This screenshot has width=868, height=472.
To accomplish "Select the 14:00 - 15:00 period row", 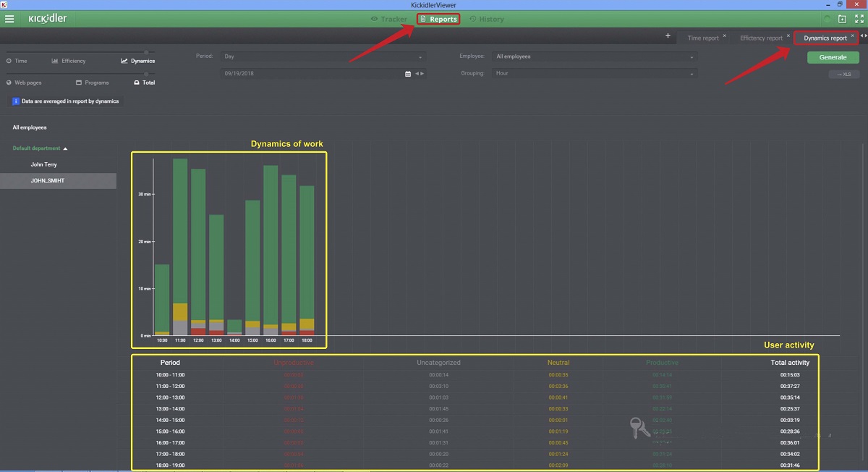I will [475, 420].
